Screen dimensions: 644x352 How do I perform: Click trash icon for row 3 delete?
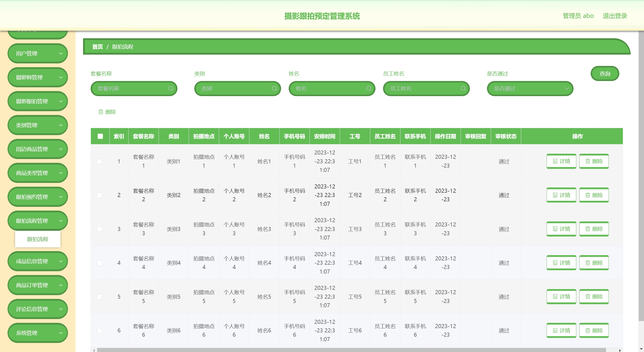tap(588, 229)
